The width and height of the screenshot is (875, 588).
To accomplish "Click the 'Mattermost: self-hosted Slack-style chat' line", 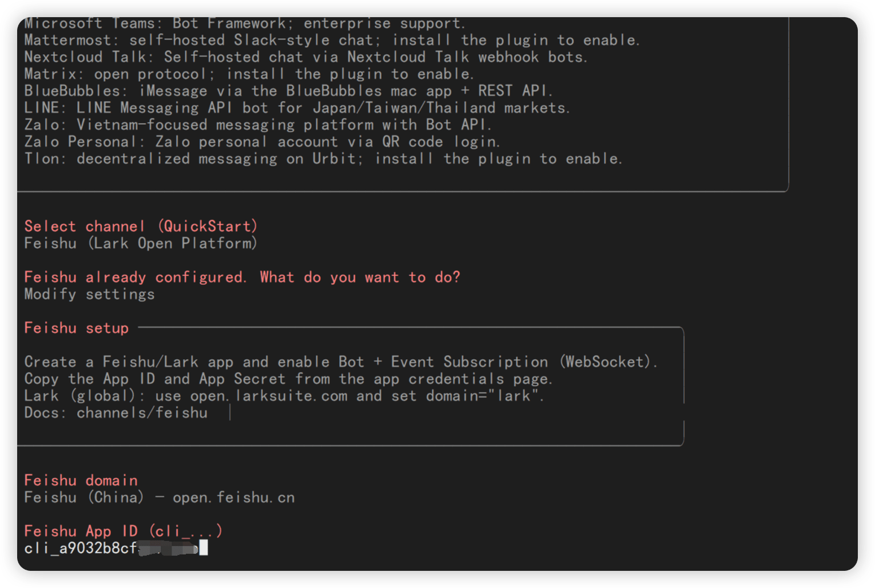I will tap(332, 40).
